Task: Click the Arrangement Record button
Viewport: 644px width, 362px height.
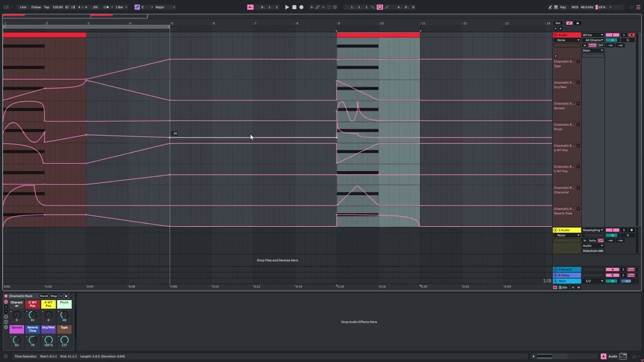Action: 301,7
